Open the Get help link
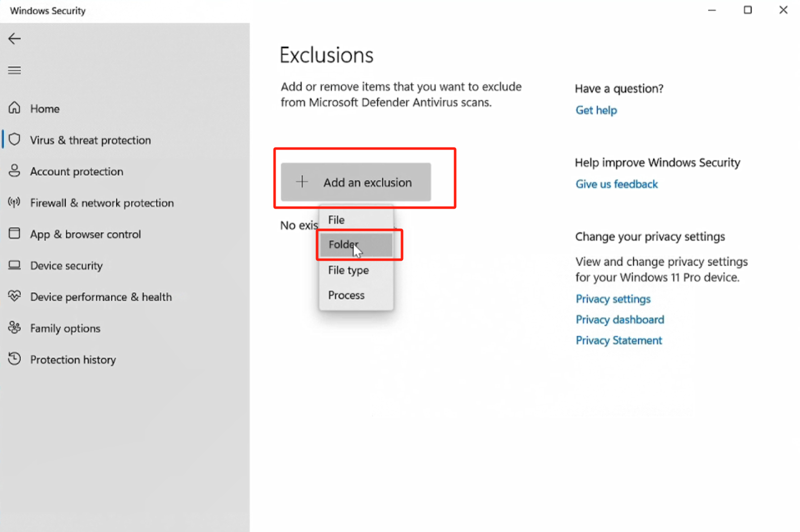 coord(596,110)
